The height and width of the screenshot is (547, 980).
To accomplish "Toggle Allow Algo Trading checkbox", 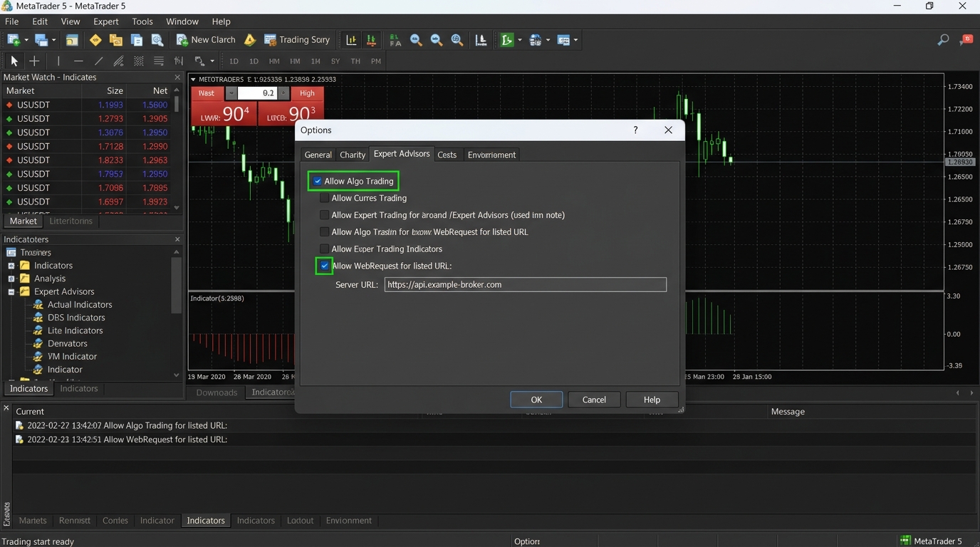I will tap(318, 181).
